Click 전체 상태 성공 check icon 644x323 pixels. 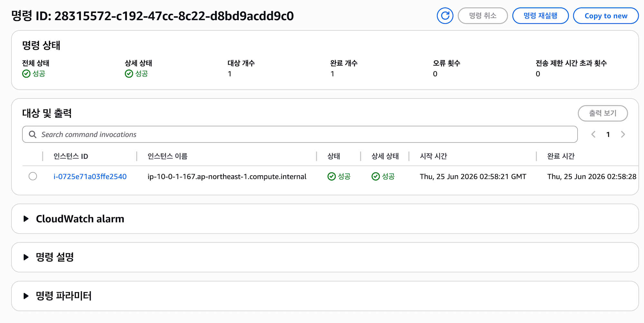point(26,74)
